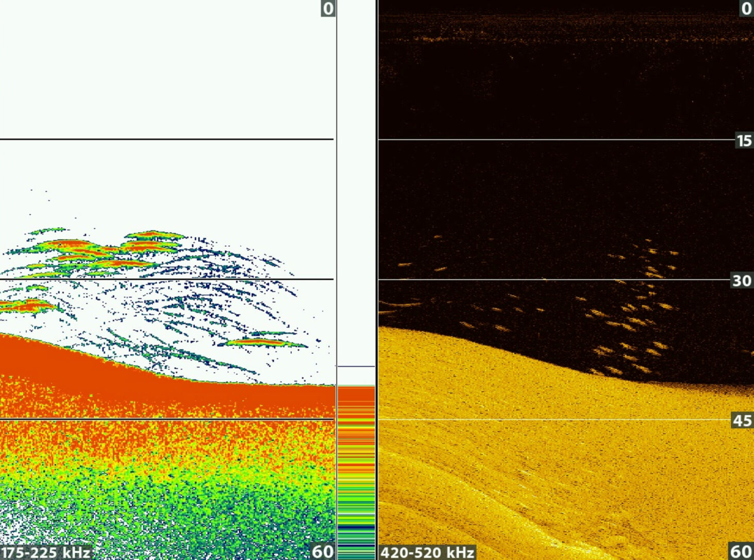Click the 60 depth marker on the 420-520 kHz panel
The height and width of the screenshot is (560, 754).
[741, 551]
